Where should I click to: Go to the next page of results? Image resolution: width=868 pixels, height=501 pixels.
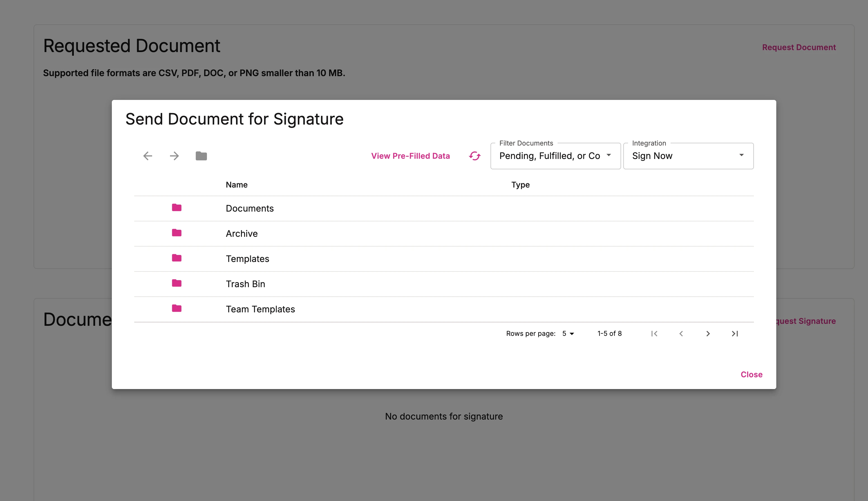(708, 333)
